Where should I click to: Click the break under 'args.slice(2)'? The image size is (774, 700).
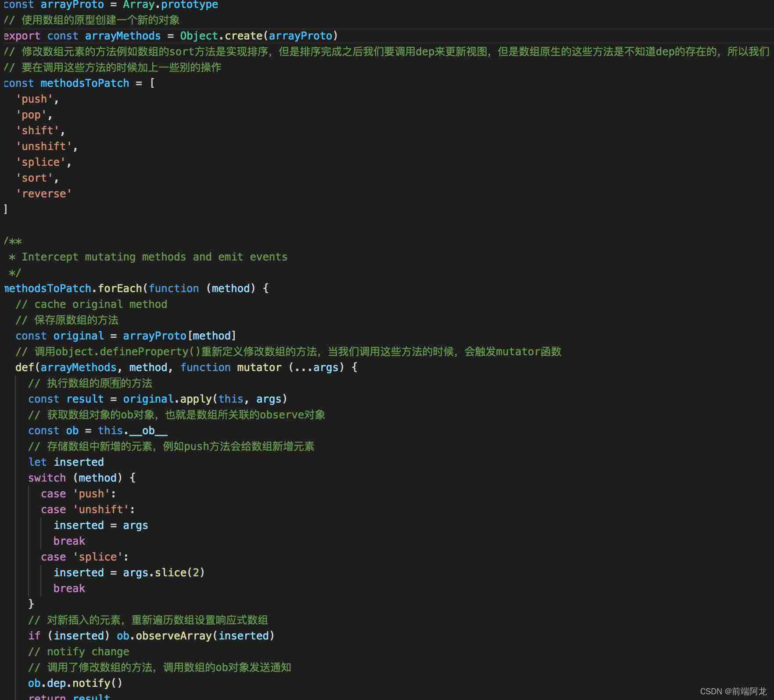(69, 589)
